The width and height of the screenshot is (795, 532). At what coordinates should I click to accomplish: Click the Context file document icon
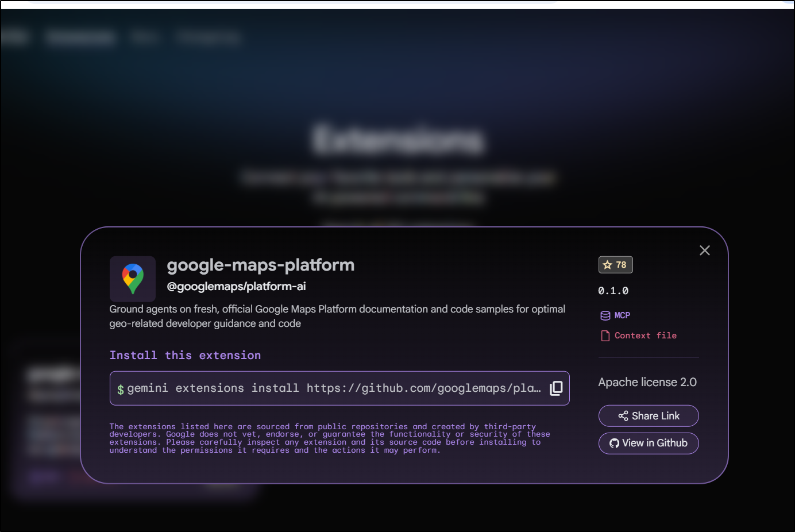(x=605, y=336)
